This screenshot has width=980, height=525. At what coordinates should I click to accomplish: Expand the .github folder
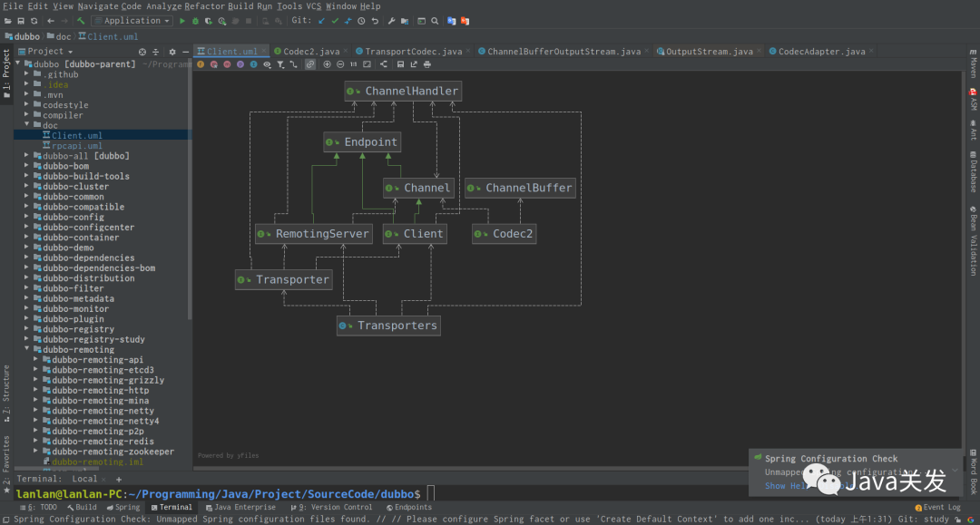pos(27,73)
